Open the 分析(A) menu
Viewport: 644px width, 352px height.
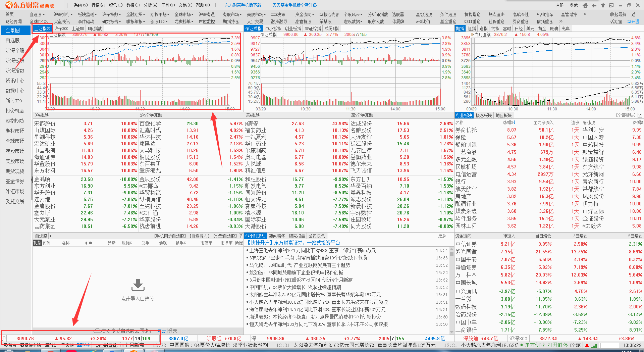(150, 5)
